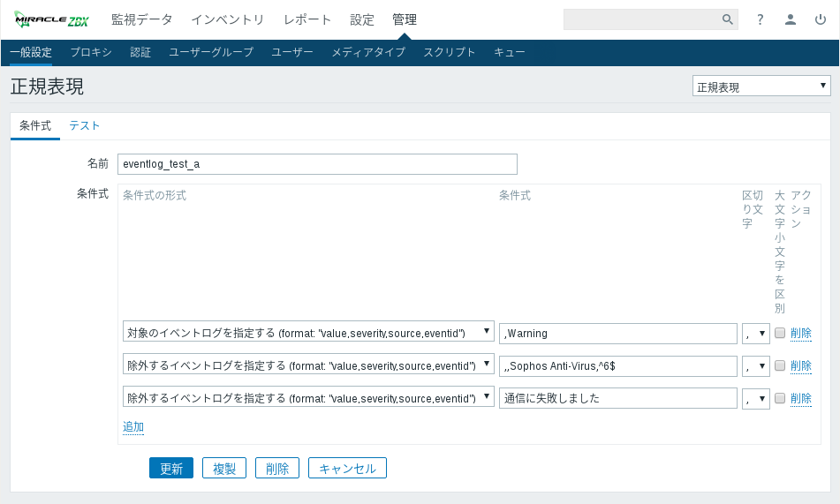Switch to the テスト tab
840x504 pixels.
[x=85, y=125]
